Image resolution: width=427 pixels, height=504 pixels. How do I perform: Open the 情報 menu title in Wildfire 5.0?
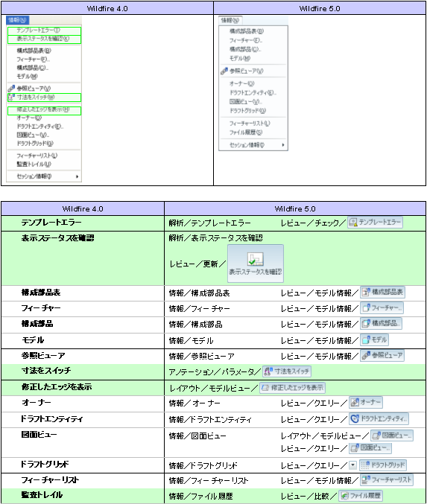coord(230,21)
